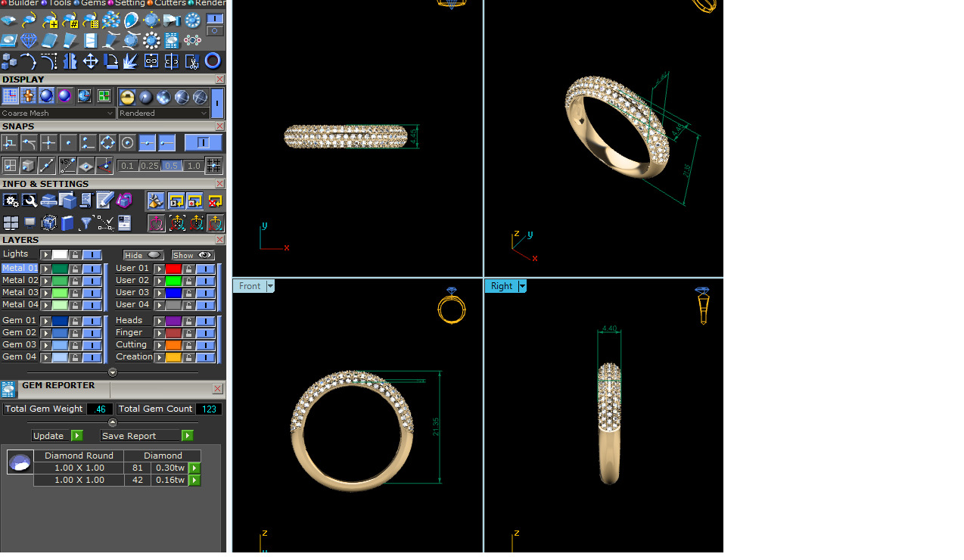Image resolution: width=964 pixels, height=560 pixels.
Task: Toggle visibility of the Heads layer
Action: pos(205,321)
